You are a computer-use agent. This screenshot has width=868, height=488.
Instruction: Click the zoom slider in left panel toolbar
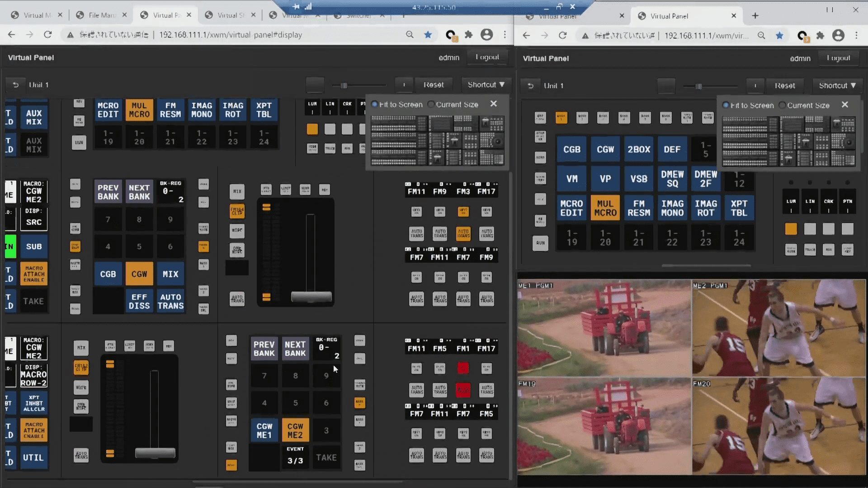(344, 85)
